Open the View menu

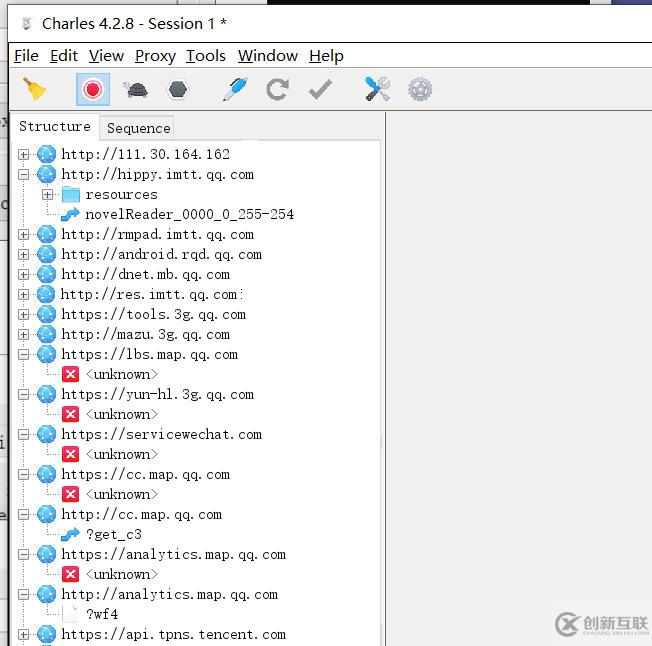tap(106, 56)
